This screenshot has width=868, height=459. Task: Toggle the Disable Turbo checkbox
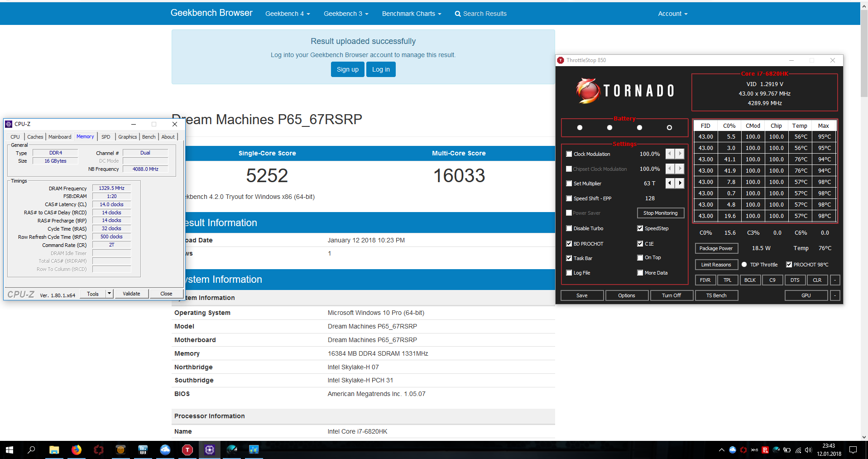point(569,228)
